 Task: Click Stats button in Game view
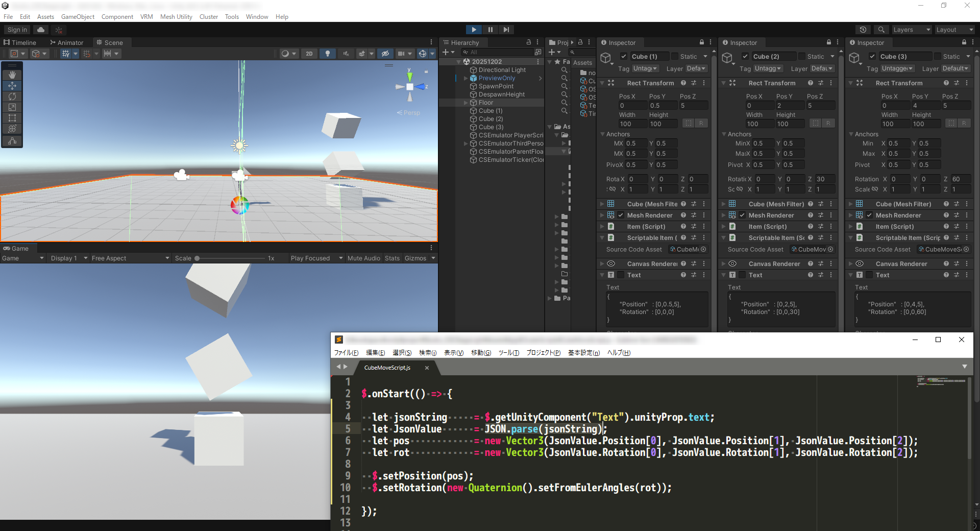(x=392, y=258)
